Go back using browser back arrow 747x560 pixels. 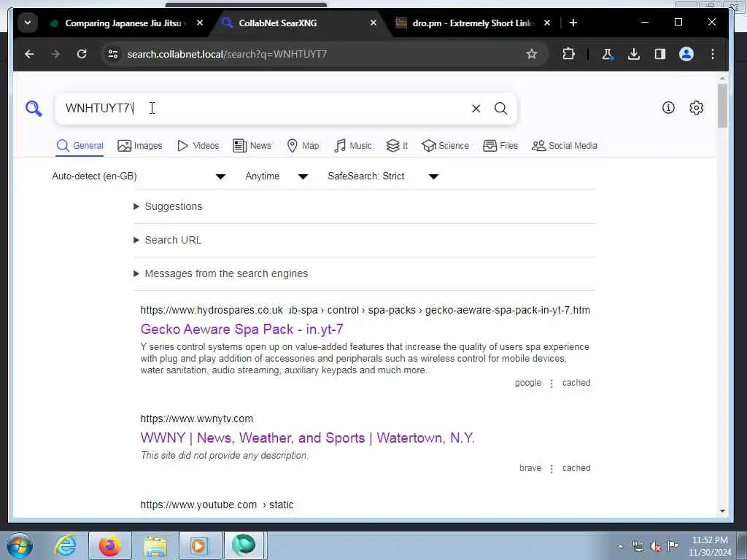click(x=29, y=54)
